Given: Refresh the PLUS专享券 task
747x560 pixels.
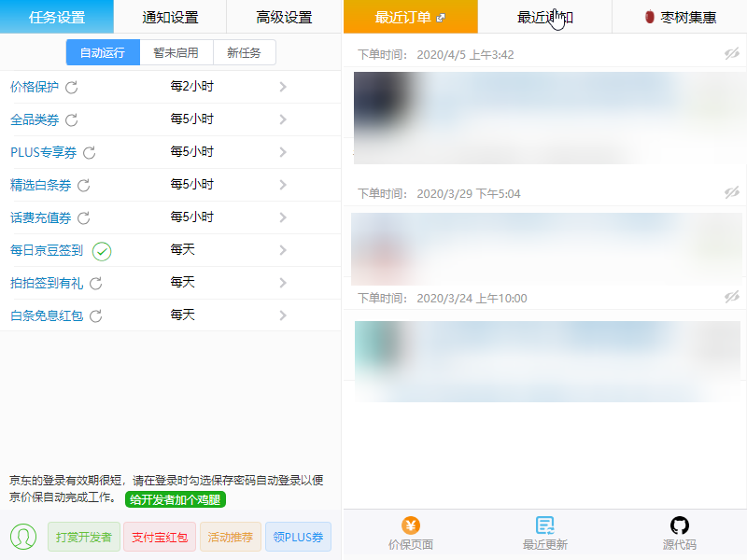Looking at the screenshot, I should pos(89,153).
